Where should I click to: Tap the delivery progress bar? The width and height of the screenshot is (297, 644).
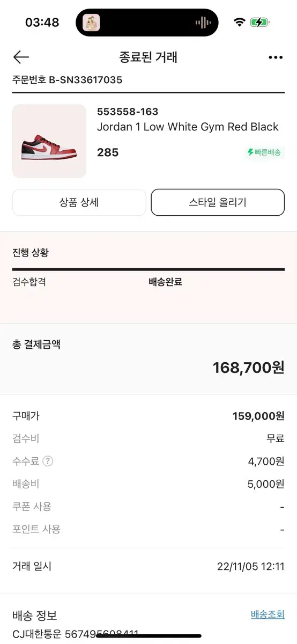[x=148, y=269]
